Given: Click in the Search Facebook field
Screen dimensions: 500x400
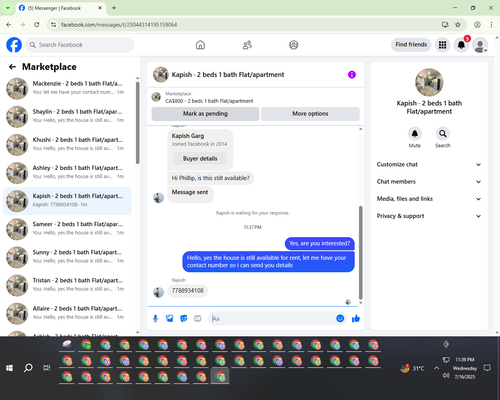Looking at the screenshot, I should click(80, 45).
